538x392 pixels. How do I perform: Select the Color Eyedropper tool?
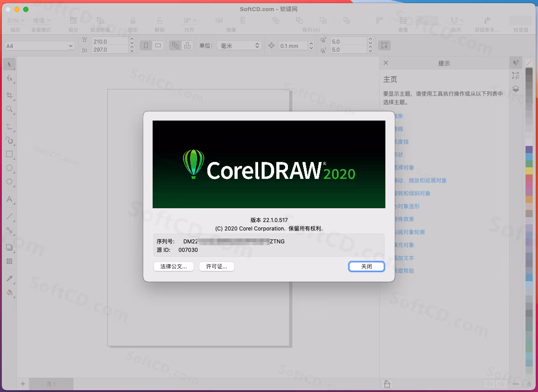(9, 279)
